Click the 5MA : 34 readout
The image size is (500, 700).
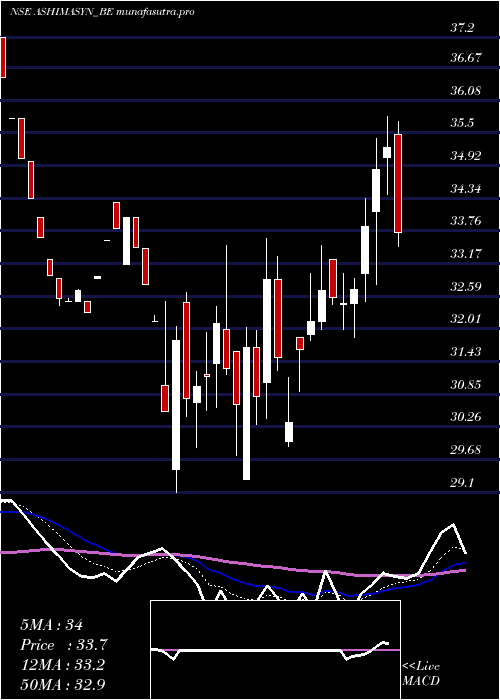coord(52,625)
